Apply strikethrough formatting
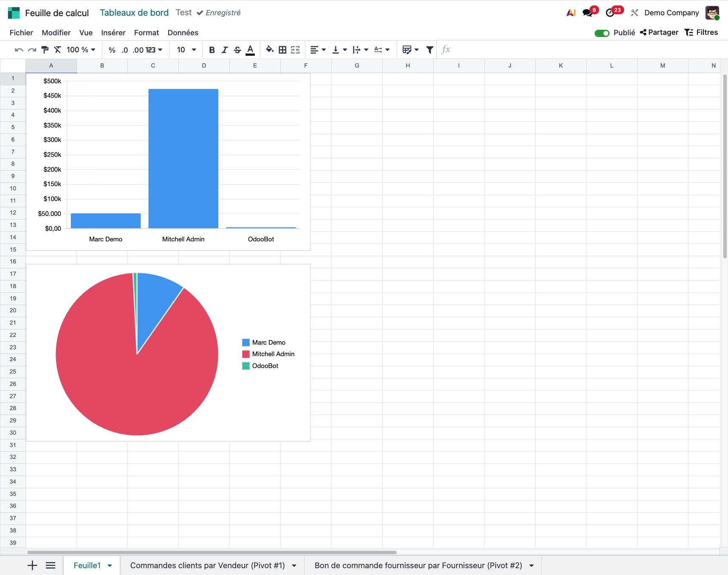The height and width of the screenshot is (575, 728). coord(237,50)
